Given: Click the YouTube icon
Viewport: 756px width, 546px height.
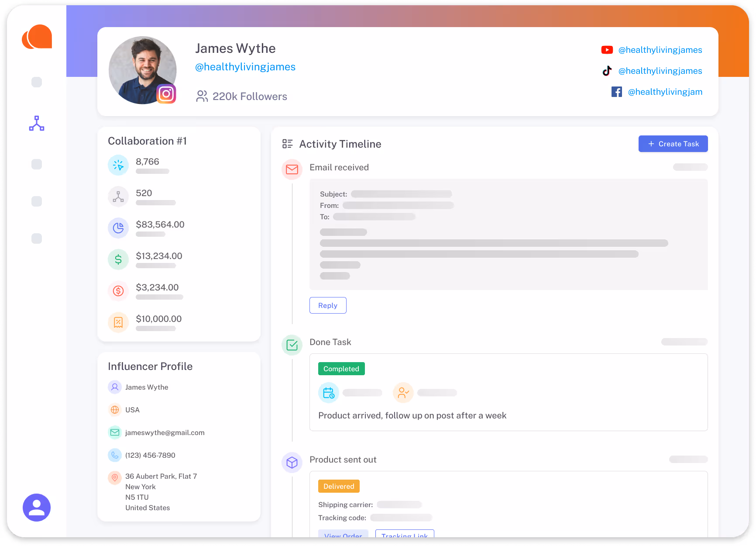Looking at the screenshot, I should [607, 50].
